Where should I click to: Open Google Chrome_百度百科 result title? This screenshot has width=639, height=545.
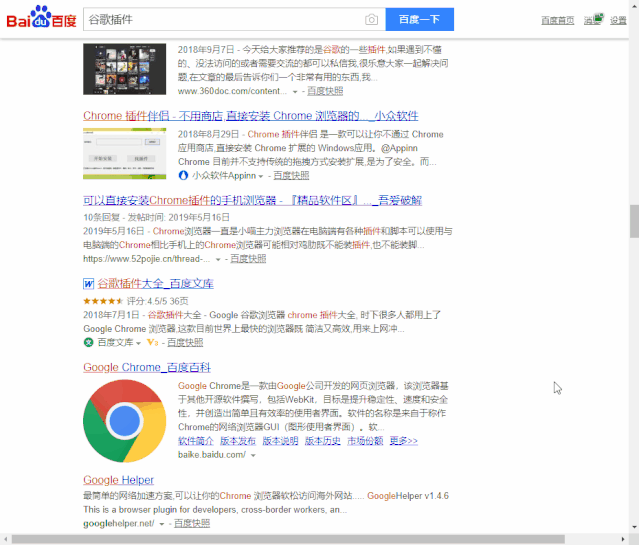(147, 367)
